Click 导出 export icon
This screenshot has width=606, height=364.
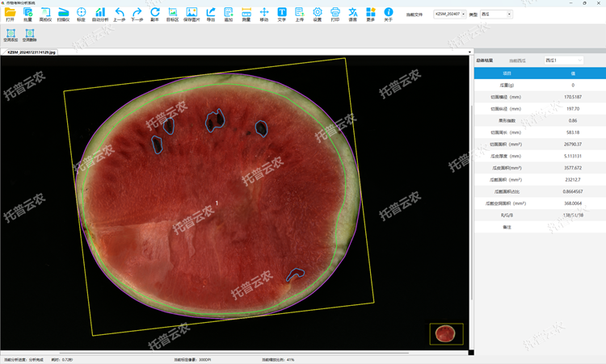click(x=211, y=14)
